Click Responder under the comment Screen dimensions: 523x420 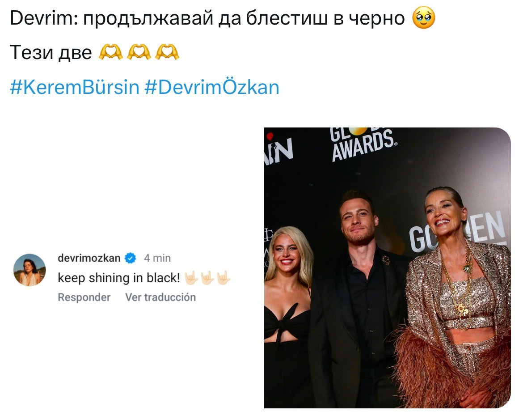(x=84, y=297)
